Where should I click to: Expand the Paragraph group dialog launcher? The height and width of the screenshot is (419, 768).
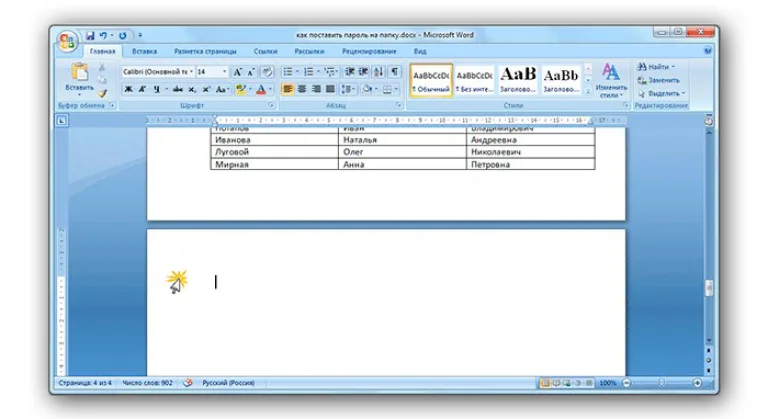point(399,105)
